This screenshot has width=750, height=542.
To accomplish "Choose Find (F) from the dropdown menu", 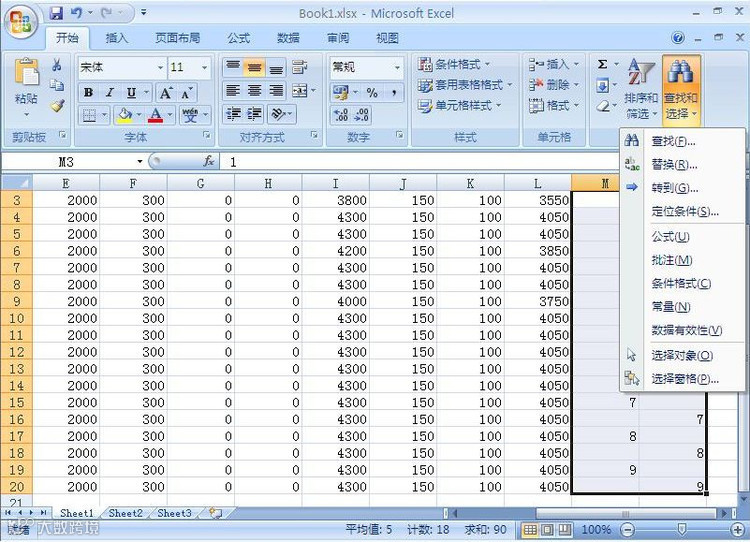I will click(683, 141).
